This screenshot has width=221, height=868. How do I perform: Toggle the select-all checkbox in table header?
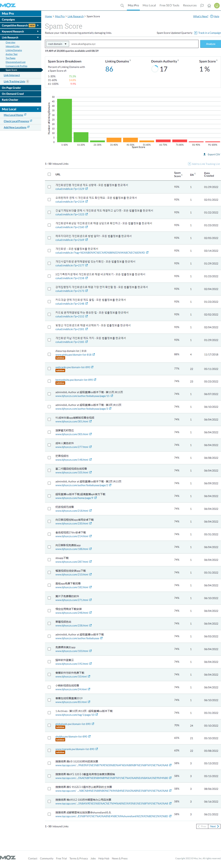49,174
